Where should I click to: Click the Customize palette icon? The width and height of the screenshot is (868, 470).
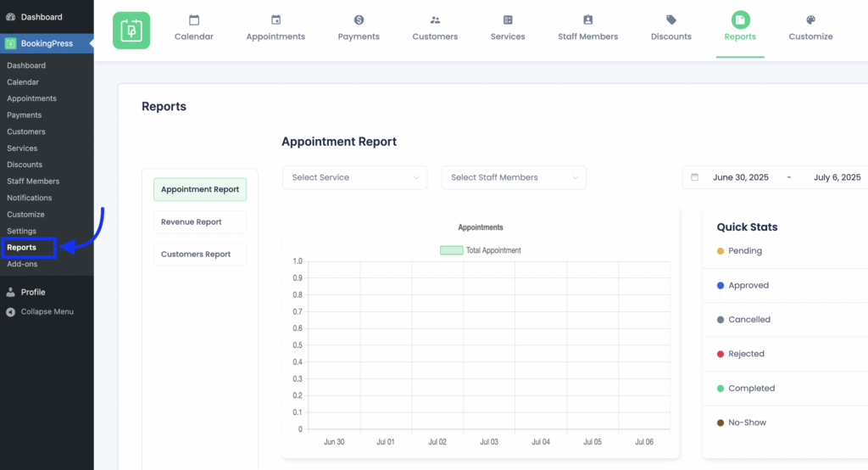tap(810, 20)
